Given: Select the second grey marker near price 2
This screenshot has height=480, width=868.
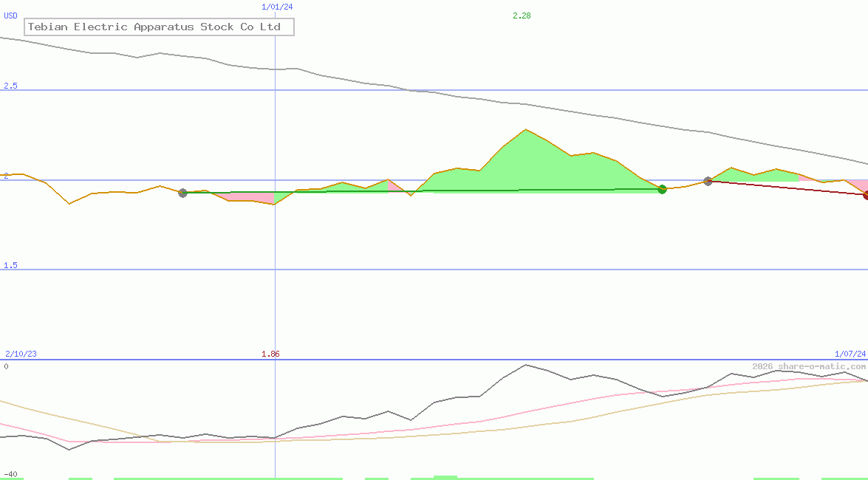Looking at the screenshot, I should [708, 181].
